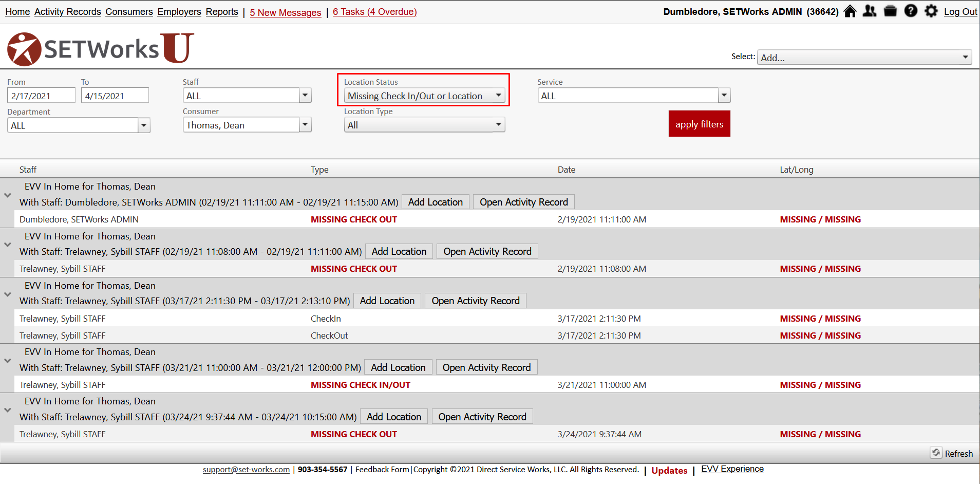The image size is (980, 484).
Task: Collapse the 03/24/21 9:37:44 AM record
Action: point(8,410)
